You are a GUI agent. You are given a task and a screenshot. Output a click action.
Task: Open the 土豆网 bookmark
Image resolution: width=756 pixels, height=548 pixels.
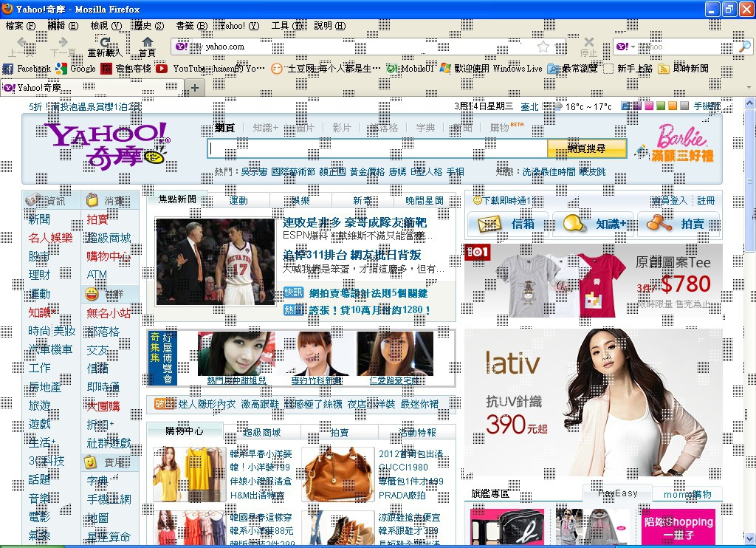coord(326,69)
